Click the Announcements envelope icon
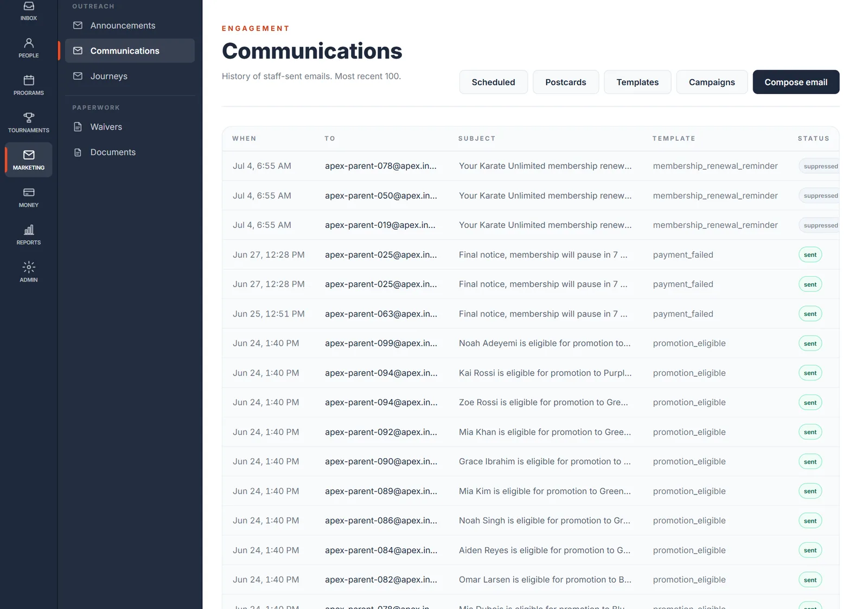 [78, 26]
